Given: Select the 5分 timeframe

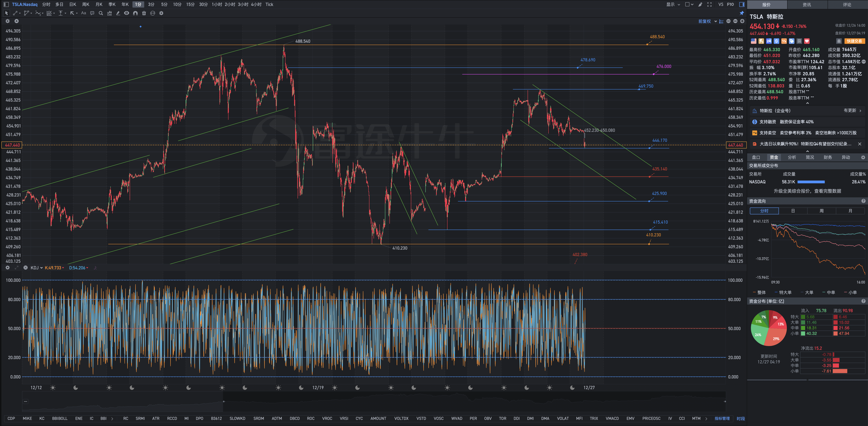Looking at the screenshot, I should click(x=164, y=4).
